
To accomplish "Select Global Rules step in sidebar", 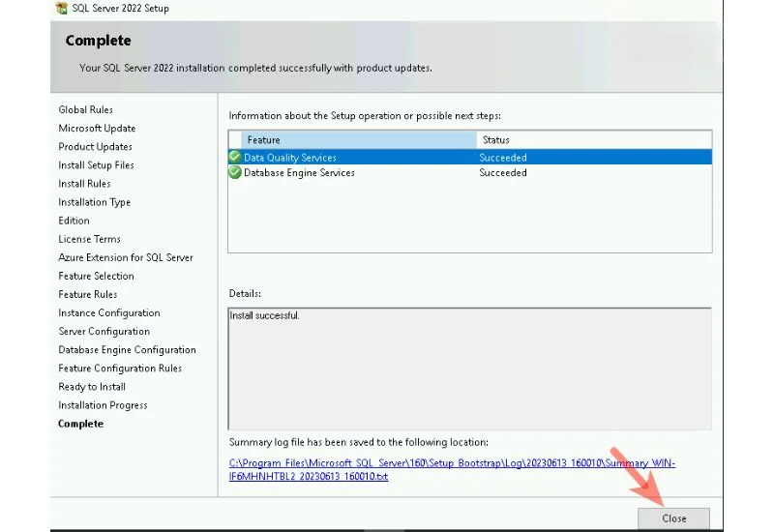I will [85, 110].
